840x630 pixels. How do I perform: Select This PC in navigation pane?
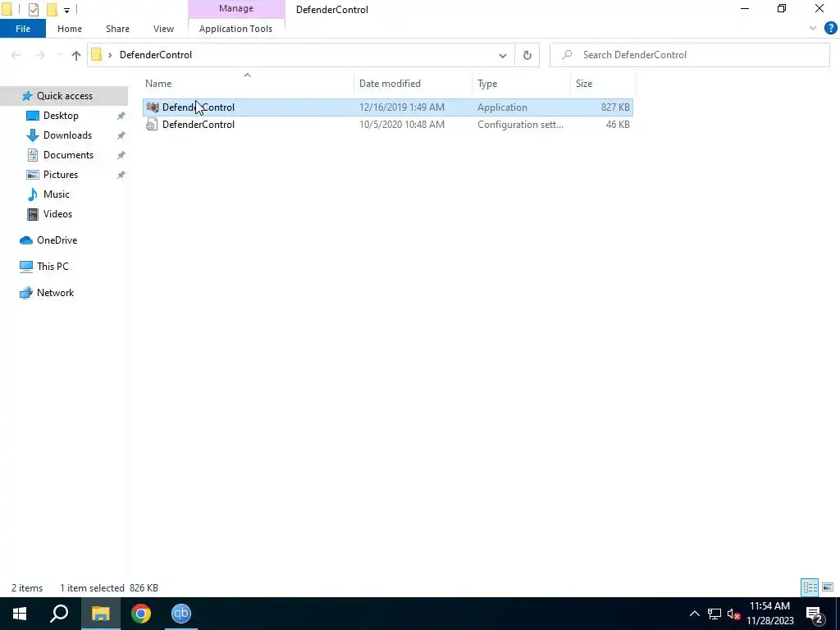[x=52, y=267]
